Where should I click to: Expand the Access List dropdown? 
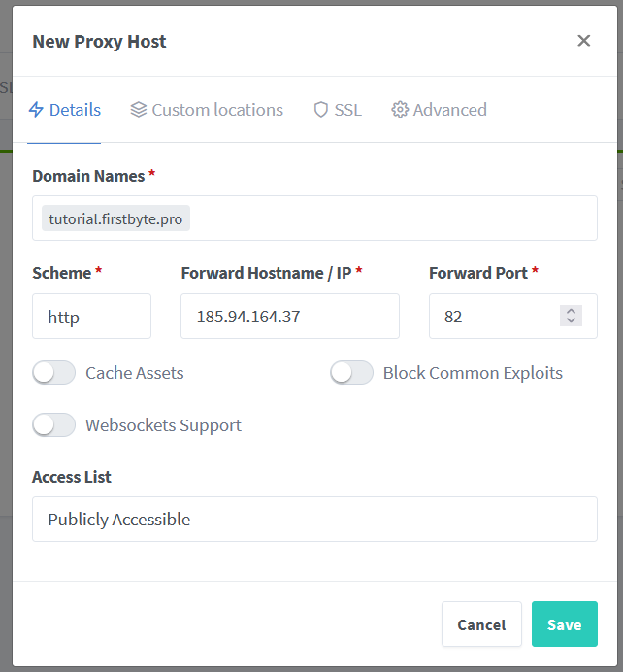(x=313, y=520)
